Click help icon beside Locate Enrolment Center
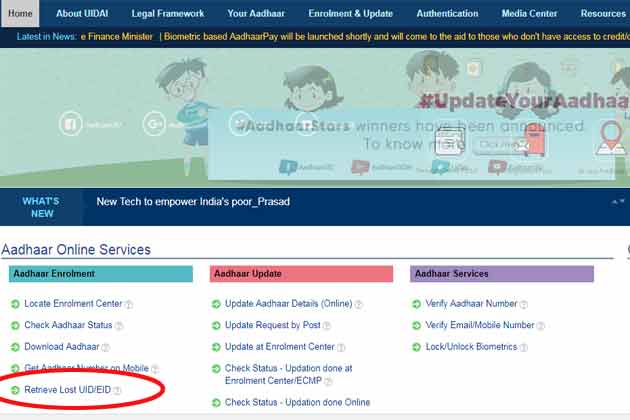Image resolution: width=630 pixels, height=420 pixels. click(x=129, y=304)
